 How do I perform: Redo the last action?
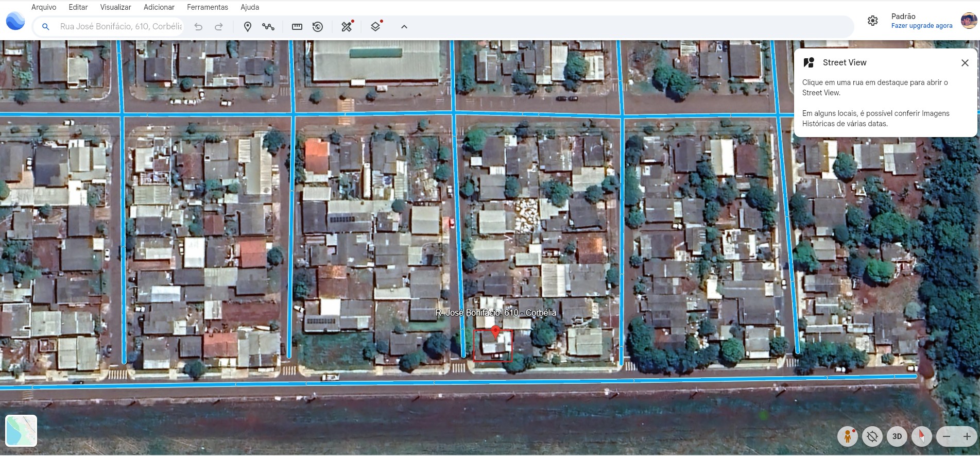[219, 27]
